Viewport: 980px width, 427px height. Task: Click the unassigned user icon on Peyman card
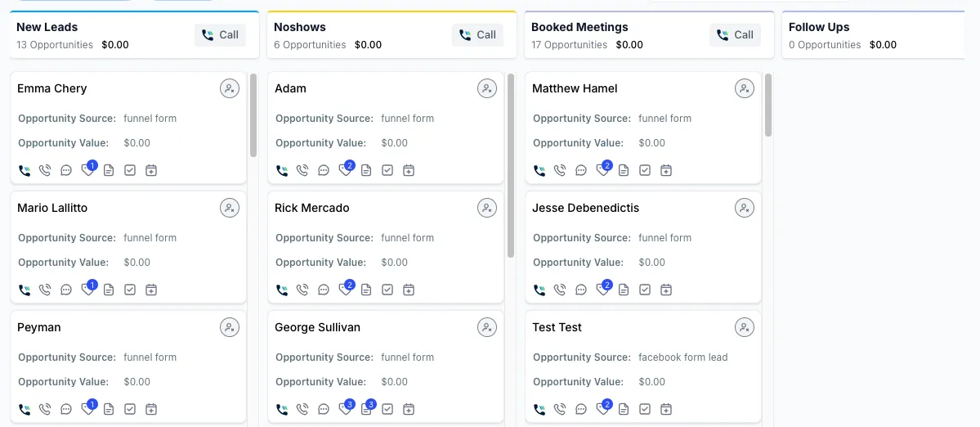tap(230, 327)
